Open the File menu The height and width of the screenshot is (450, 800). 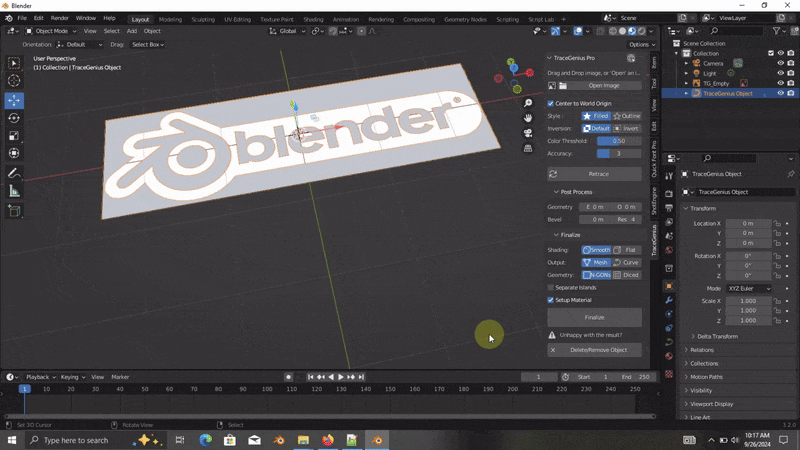pos(22,18)
